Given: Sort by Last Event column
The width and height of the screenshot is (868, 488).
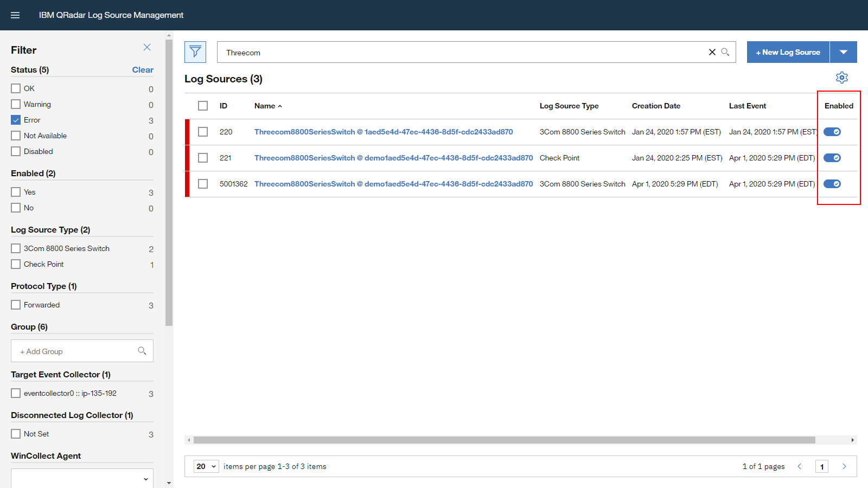Looking at the screenshot, I should pos(748,106).
